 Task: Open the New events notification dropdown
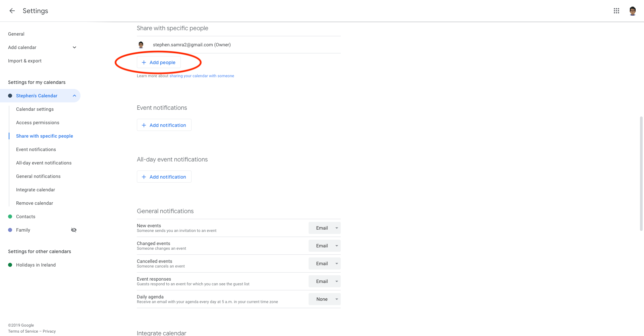click(x=324, y=228)
